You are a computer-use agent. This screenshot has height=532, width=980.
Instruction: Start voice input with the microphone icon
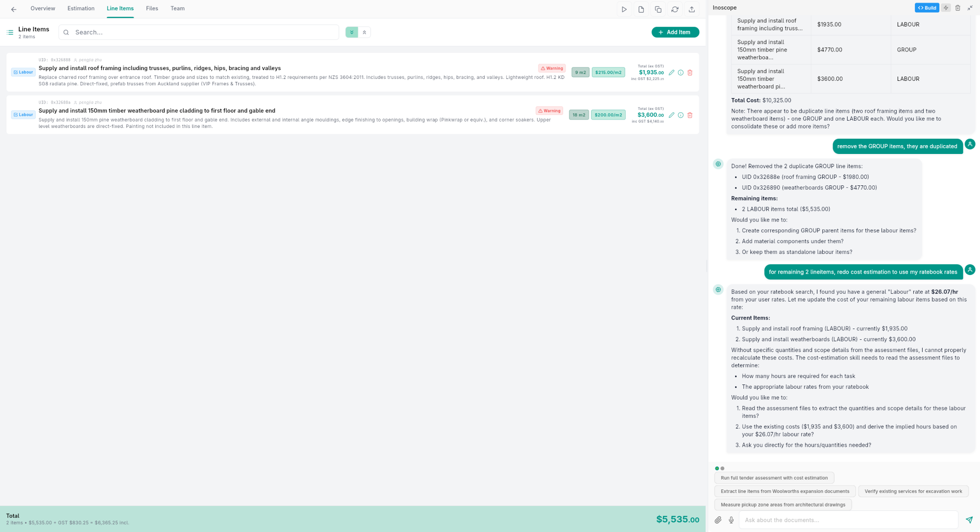pyautogui.click(x=731, y=520)
